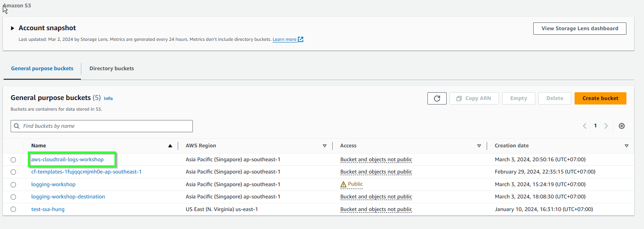Viewport: 644px width, 229px height.
Task: Click creation date January 10, 2024, 16:31:10
Action: (543, 209)
